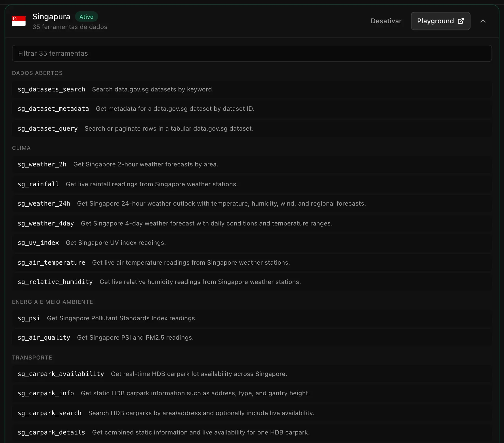This screenshot has height=443, width=504.
Task: Choose the sg_air_temperature tool row
Action: point(252,263)
